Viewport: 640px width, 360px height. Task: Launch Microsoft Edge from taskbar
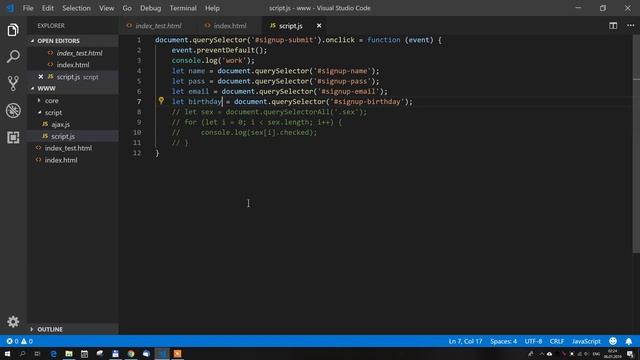pos(53,353)
